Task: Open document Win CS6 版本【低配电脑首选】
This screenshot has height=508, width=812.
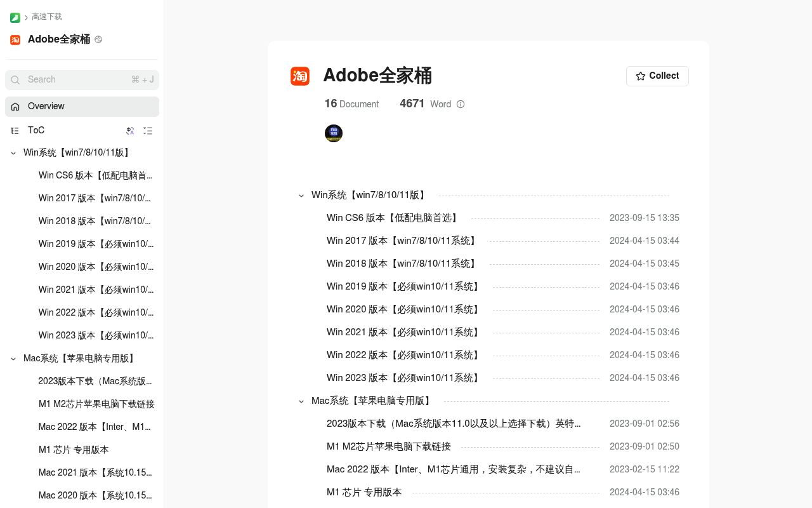Action: (x=393, y=218)
